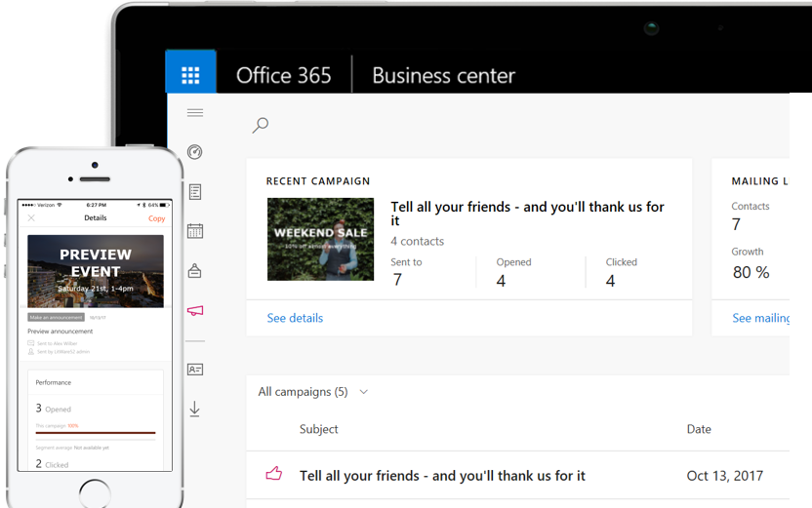This screenshot has width=812, height=508.
Task: Open the dashboard gauge icon in sidebar
Action: pos(195,152)
